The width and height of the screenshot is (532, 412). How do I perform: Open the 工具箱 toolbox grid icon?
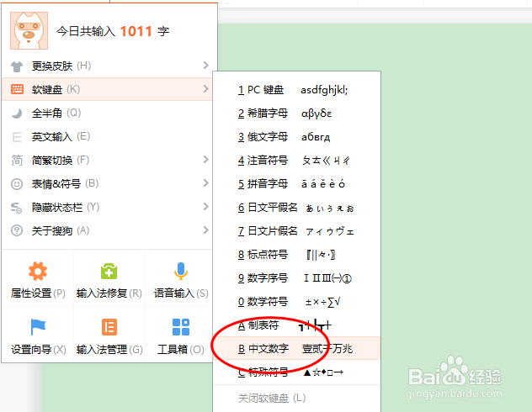[x=181, y=327]
